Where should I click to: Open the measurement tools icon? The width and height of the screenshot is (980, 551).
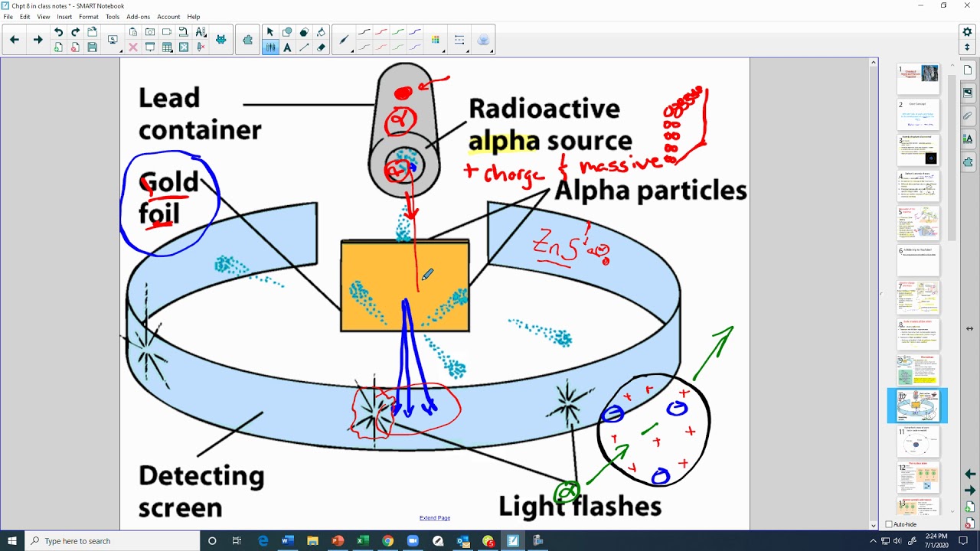201,32
